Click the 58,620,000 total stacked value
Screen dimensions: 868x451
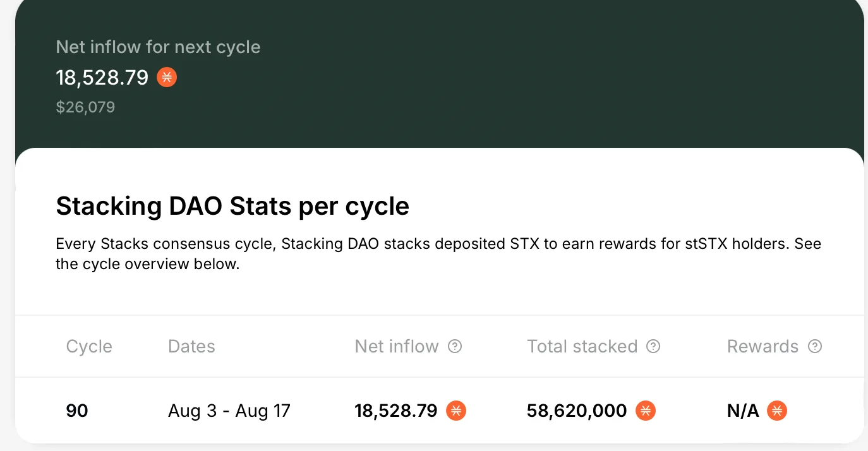[577, 411]
